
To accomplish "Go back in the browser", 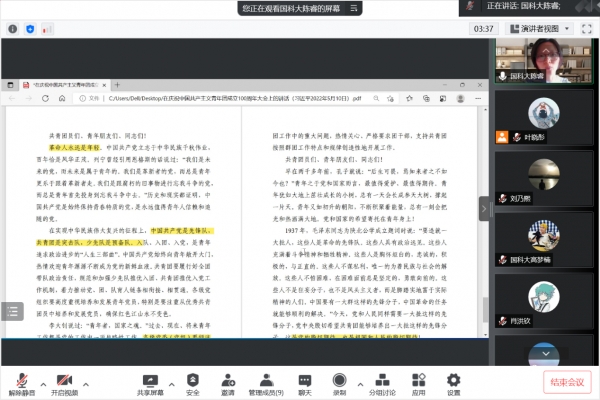I will (12, 98).
